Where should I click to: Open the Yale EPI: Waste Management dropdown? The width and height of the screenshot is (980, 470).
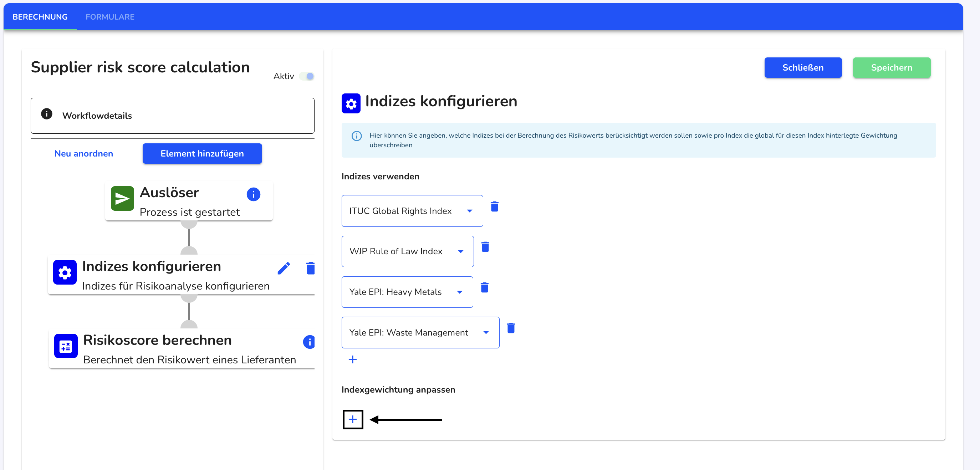[x=420, y=332]
